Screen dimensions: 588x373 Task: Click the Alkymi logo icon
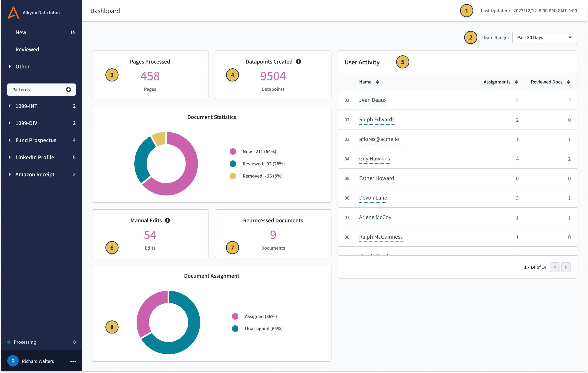pyautogui.click(x=13, y=13)
